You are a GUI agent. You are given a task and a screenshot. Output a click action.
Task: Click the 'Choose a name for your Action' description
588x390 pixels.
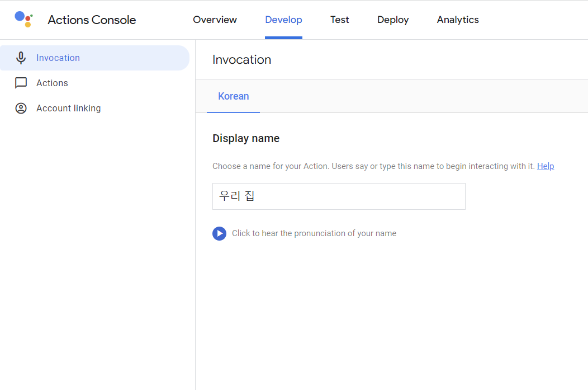pyautogui.click(x=373, y=166)
